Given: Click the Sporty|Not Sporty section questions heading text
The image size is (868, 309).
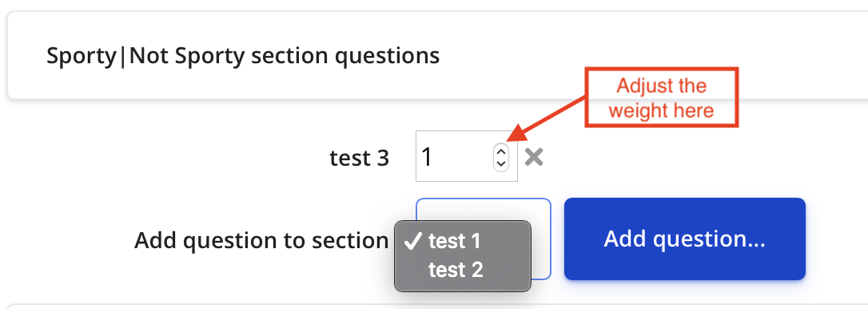Looking at the screenshot, I should point(243,55).
